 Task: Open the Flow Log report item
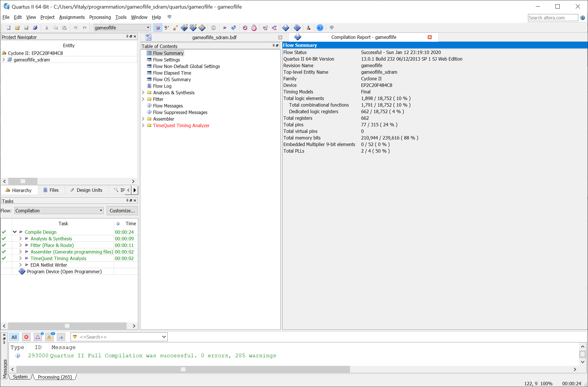point(162,86)
